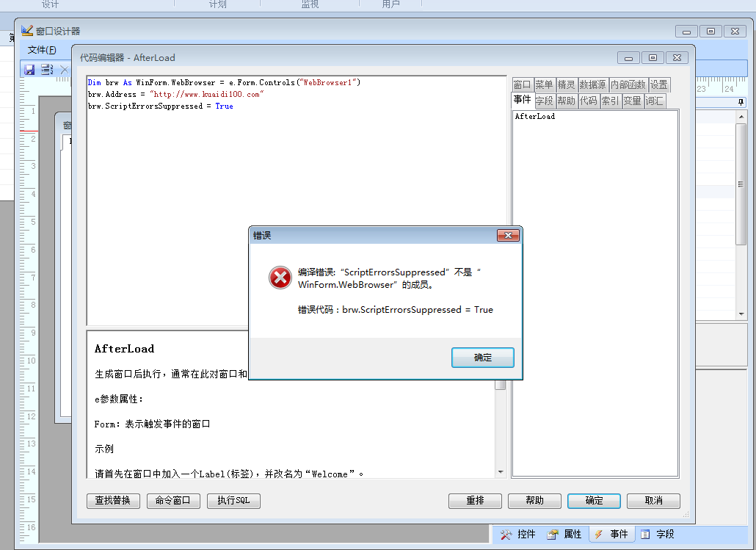Switch to the 属性 properties panel
756x550 pixels.
pos(564,534)
